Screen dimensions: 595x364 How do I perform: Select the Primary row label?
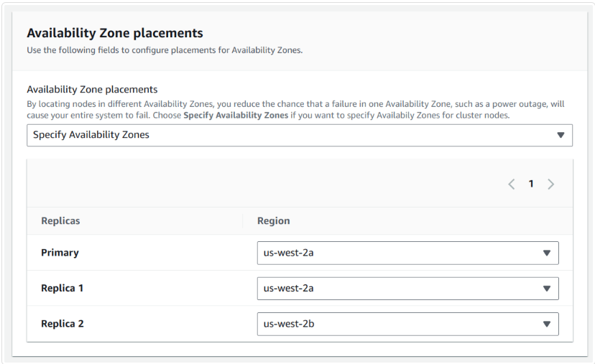pyautogui.click(x=60, y=253)
